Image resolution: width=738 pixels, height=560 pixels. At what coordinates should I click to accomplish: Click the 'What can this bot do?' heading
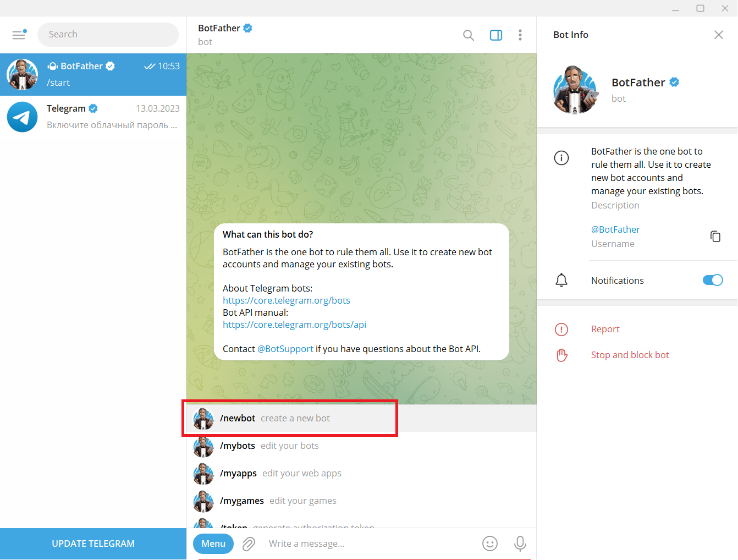[x=268, y=234]
